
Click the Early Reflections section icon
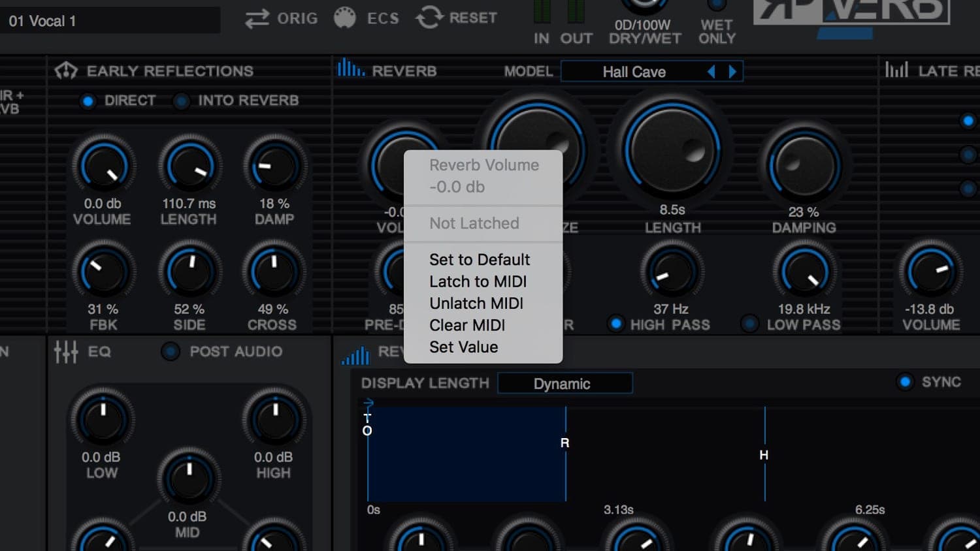coord(66,71)
